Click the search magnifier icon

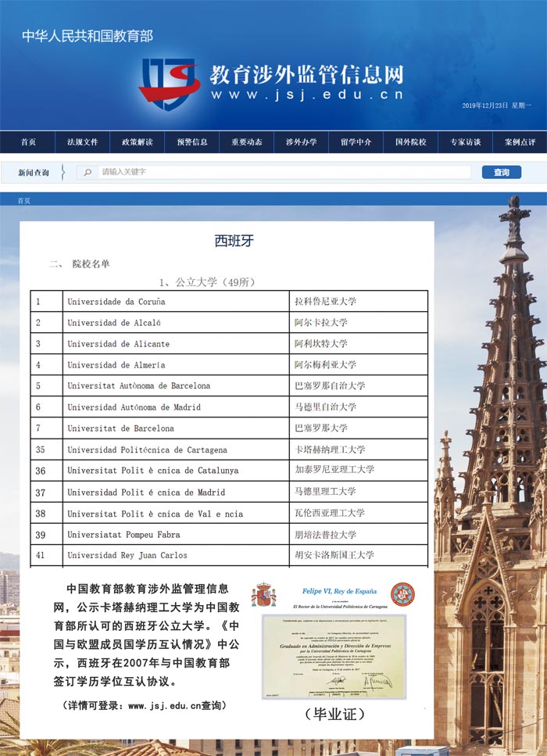[88, 172]
